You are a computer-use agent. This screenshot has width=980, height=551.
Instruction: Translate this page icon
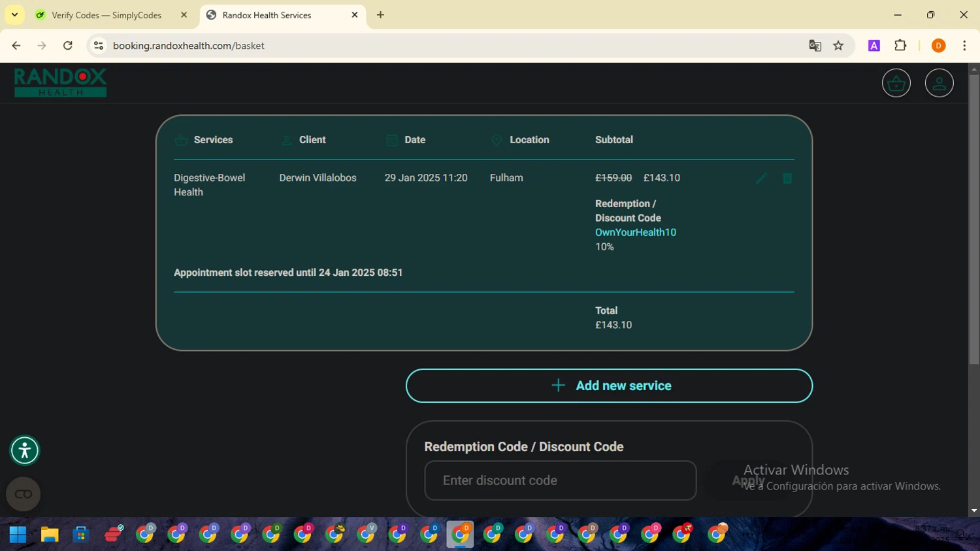click(815, 46)
